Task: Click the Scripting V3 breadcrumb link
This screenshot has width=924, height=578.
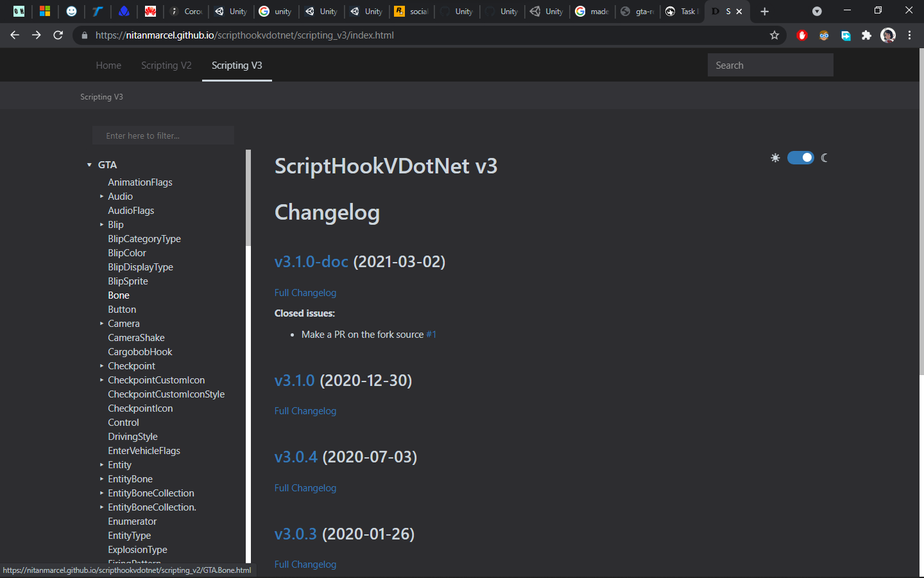Action: pyautogui.click(x=101, y=97)
